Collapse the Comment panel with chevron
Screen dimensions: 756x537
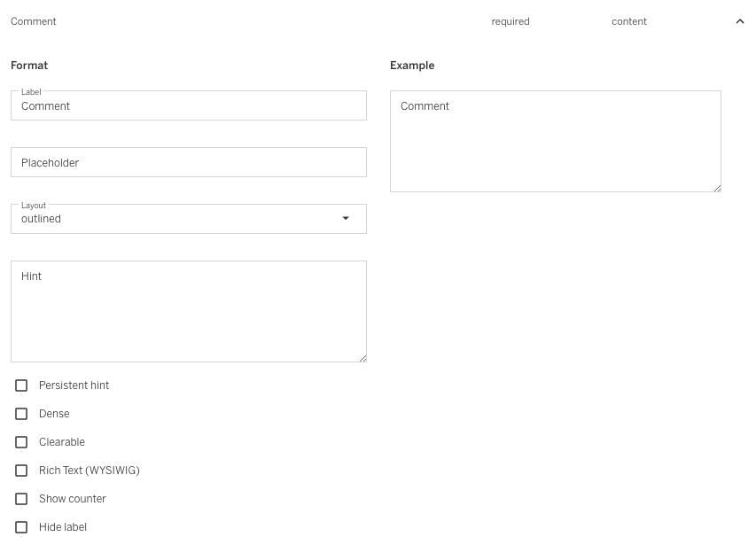[740, 21]
